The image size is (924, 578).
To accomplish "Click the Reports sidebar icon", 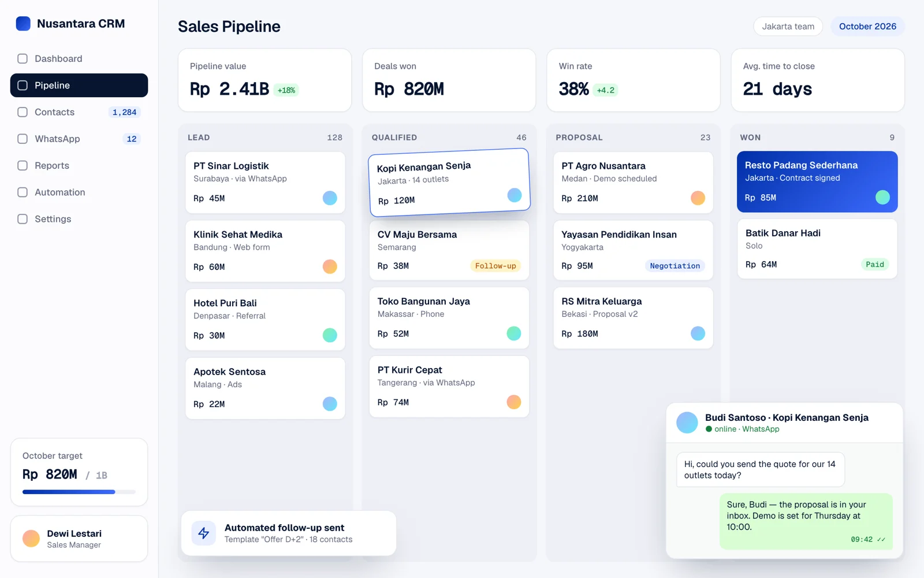I will [x=23, y=165].
